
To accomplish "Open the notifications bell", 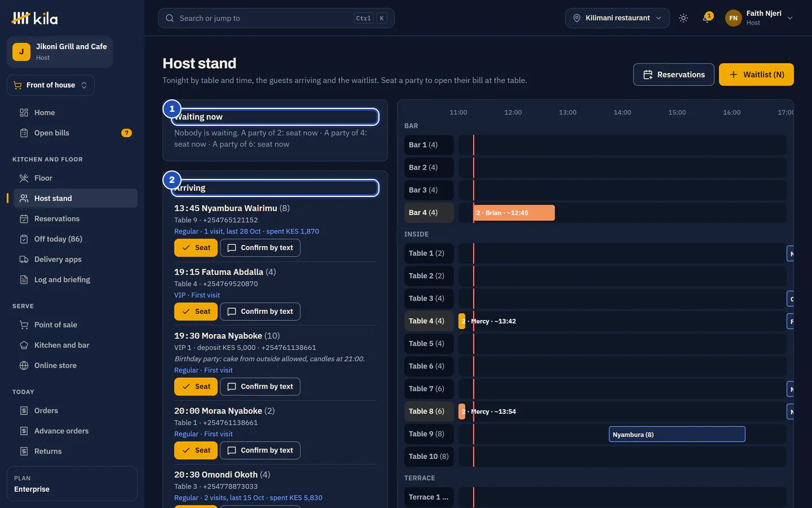I will (707, 18).
